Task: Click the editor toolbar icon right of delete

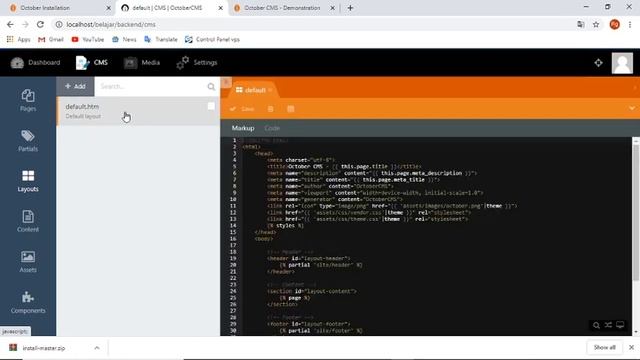Action: click(291, 109)
